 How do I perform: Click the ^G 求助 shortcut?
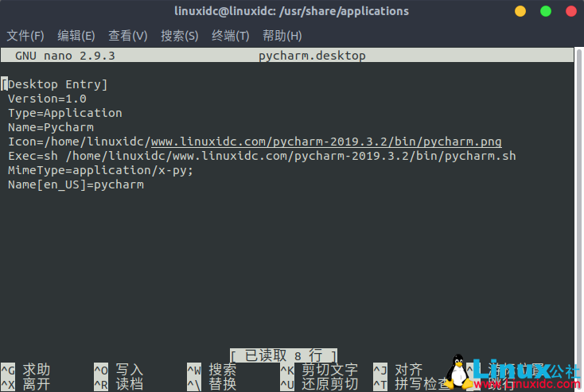pos(25,370)
